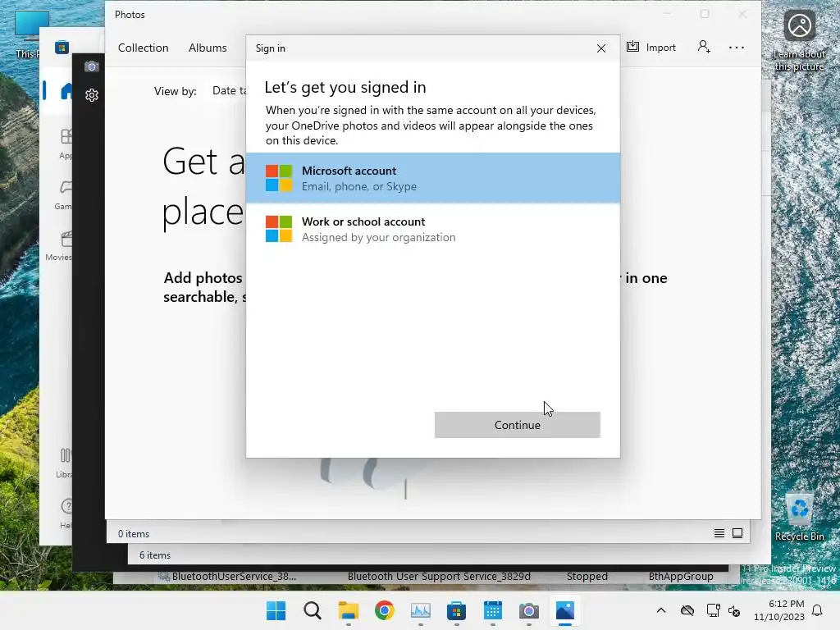Click the Camera app icon in title bar
Viewport: 840px width, 630px height.
92,66
